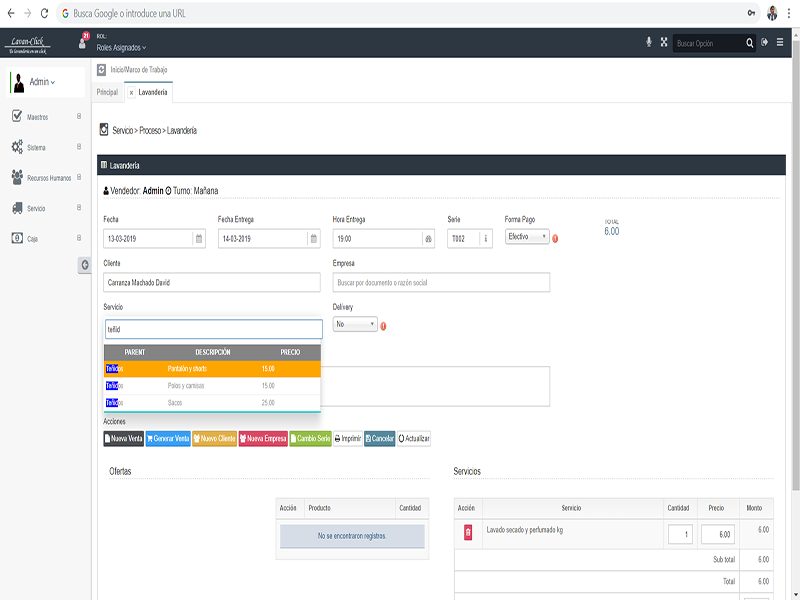This screenshot has width=800, height=600.
Task: Toggle fullscreen with the expand icon
Action: (664, 42)
